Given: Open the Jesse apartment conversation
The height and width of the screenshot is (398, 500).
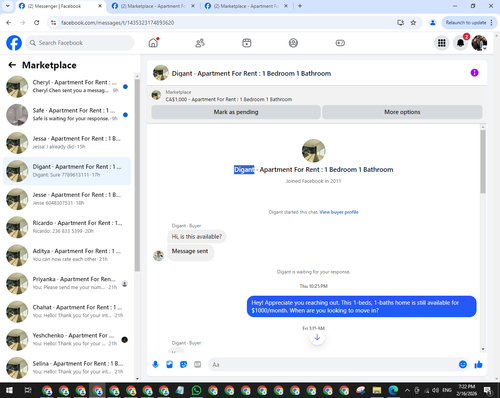Looking at the screenshot, I should [x=67, y=199].
